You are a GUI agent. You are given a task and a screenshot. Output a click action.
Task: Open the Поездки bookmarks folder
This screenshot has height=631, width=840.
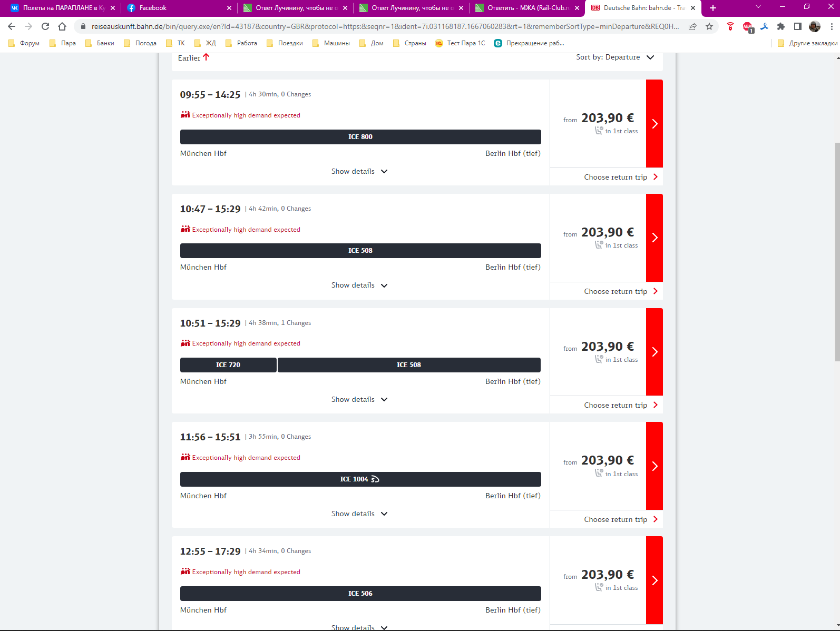tap(285, 43)
